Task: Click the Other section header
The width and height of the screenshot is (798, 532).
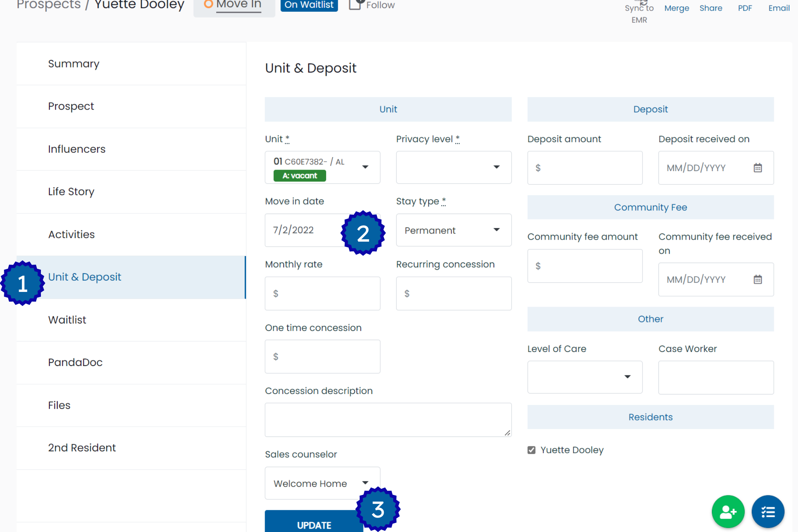Action: pyautogui.click(x=650, y=319)
